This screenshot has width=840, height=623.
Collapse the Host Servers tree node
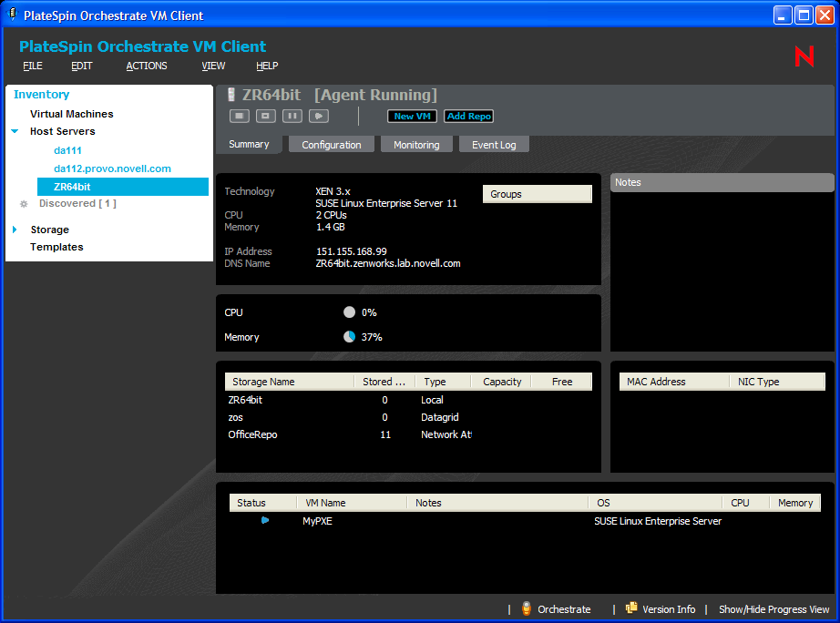point(15,132)
